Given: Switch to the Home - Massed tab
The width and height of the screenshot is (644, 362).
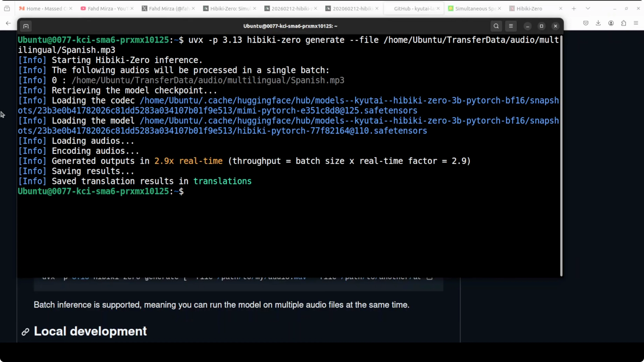Looking at the screenshot, I should pos(44,9).
